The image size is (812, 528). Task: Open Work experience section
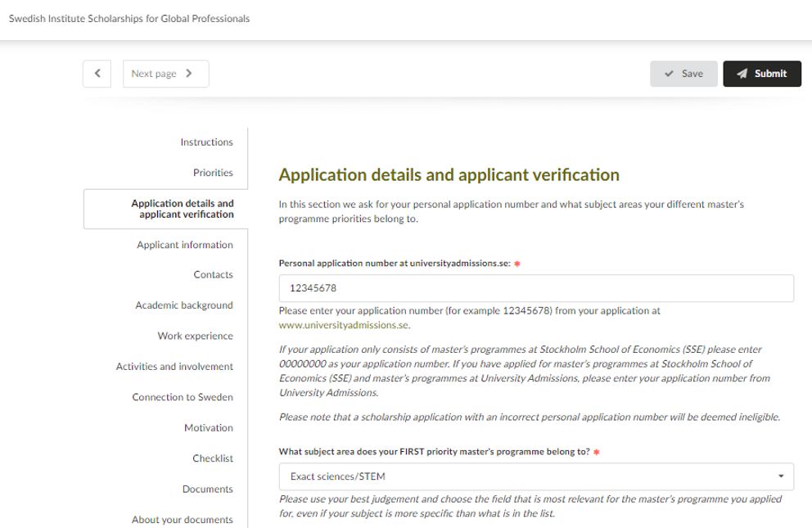(195, 336)
